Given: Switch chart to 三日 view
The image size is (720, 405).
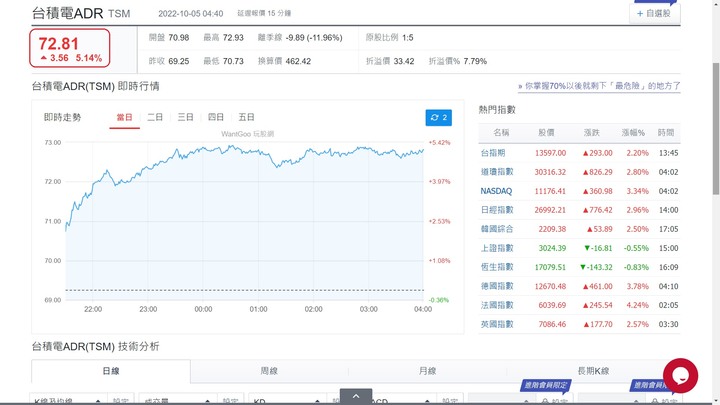Looking at the screenshot, I should pos(186,118).
